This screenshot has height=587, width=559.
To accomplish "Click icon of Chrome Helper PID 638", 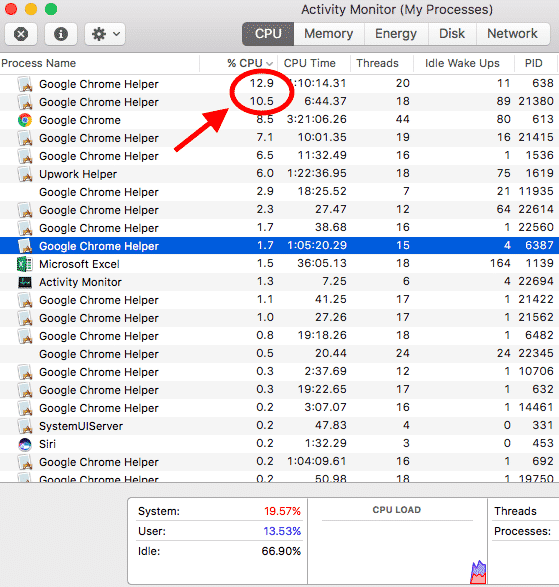I will pos(25,84).
